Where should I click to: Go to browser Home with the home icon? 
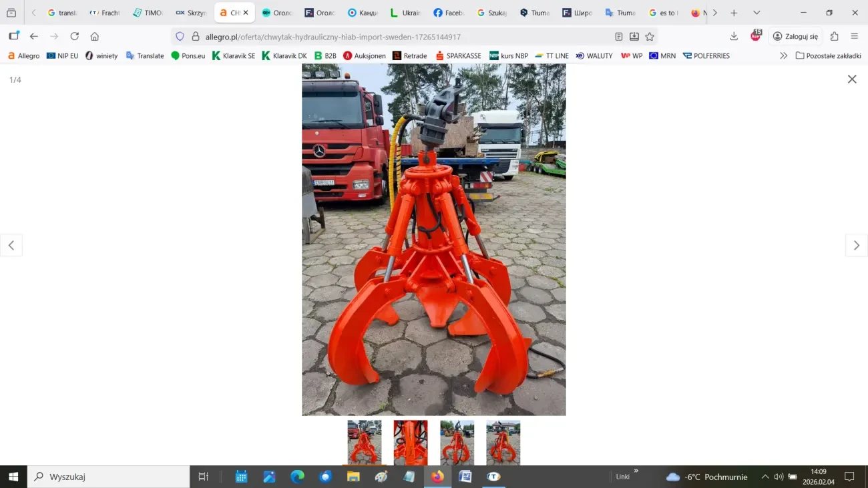click(x=94, y=36)
